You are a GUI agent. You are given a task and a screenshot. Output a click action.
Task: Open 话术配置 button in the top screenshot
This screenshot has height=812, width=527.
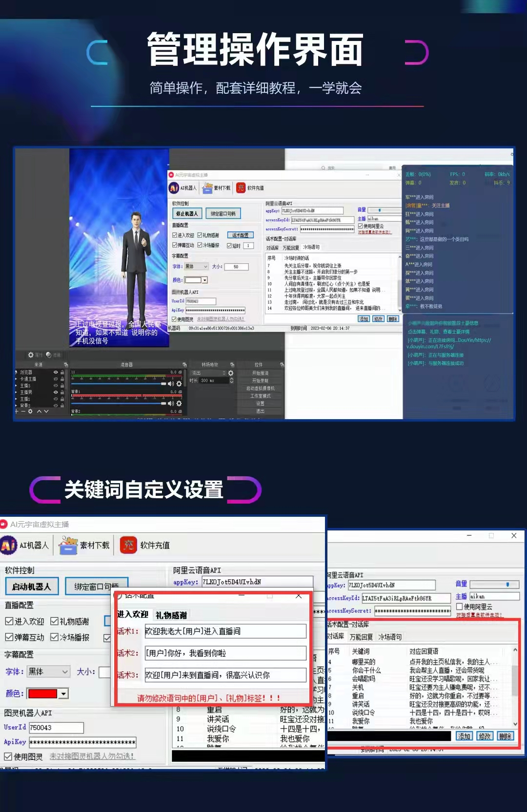pyautogui.click(x=241, y=235)
